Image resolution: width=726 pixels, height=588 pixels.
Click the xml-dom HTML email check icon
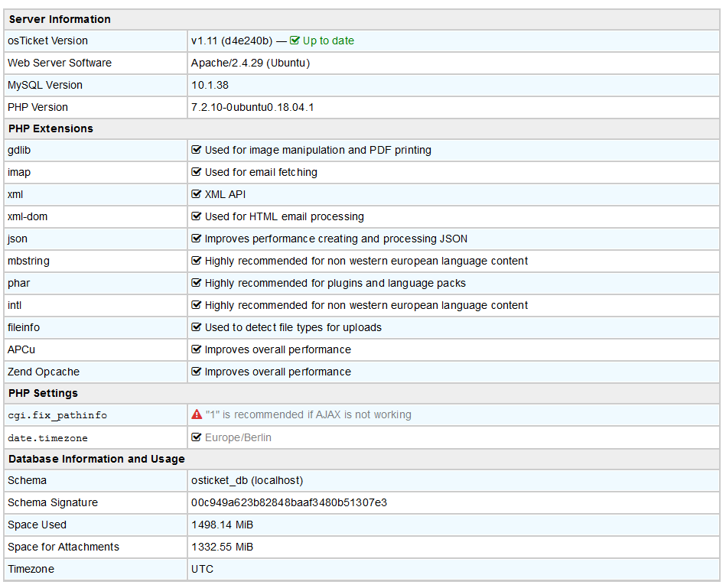tap(197, 217)
